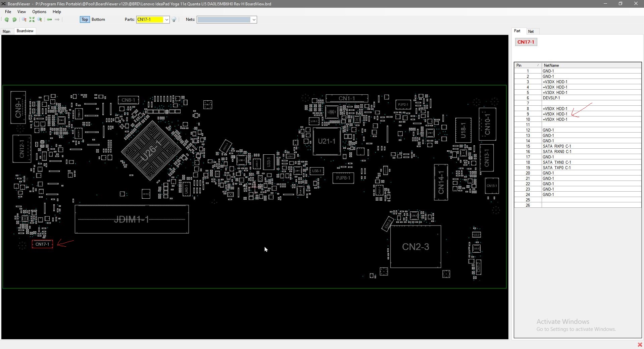
Task: Select the PJP8-1 component on the board
Action: pos(343,178)
